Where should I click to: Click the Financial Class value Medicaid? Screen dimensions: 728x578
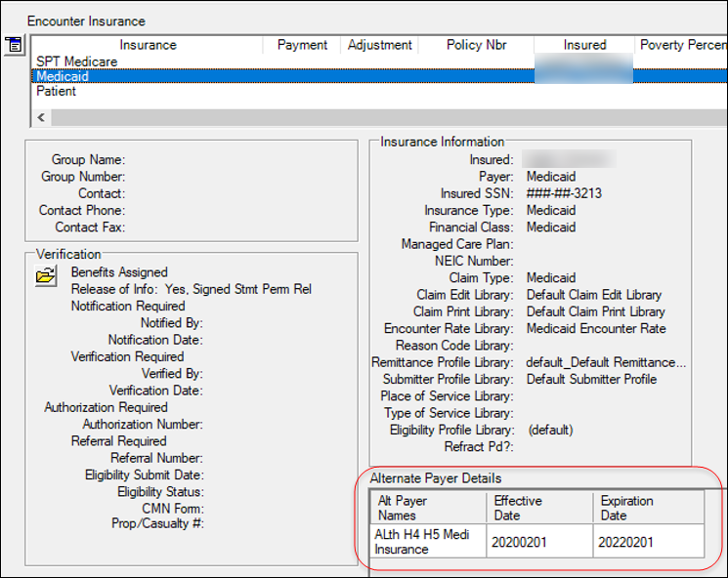(551, 227)
